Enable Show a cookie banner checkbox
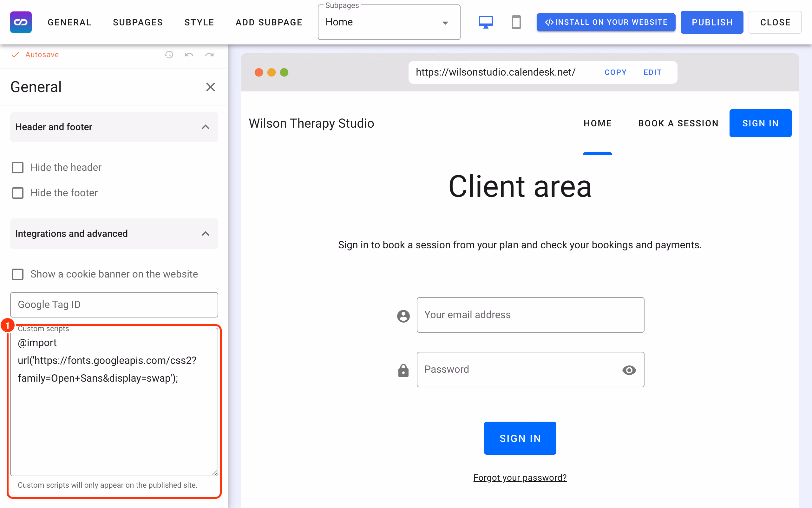The image size is (812, 508). click(18, 274)
